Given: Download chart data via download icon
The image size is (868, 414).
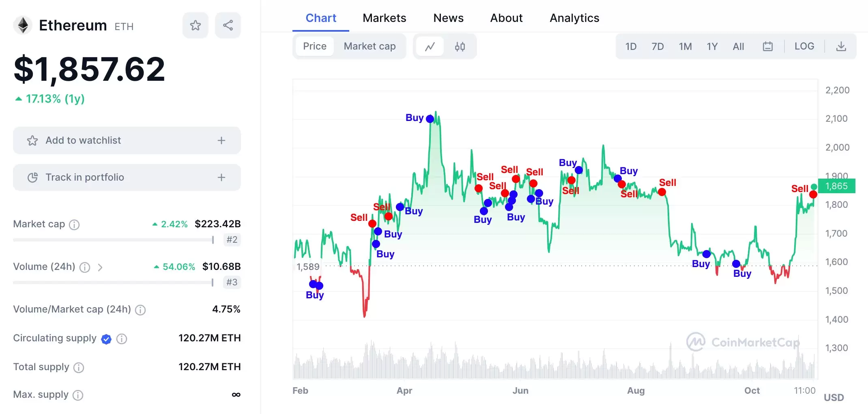Looking at the screenshot, I should coord(841,47).
